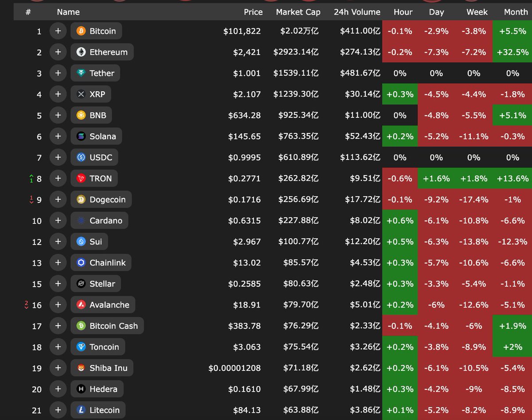This screenshot has width=532, height=420.
Task: Add Solana via the plus button
Action: click(x=58, y=136)
